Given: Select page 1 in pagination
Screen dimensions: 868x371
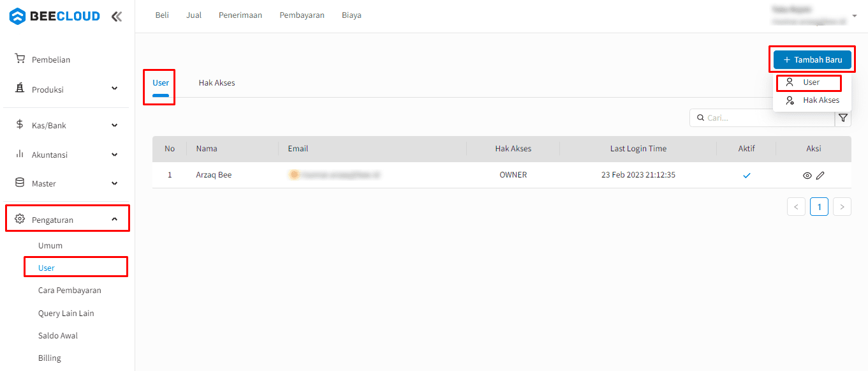Looking at the screenshot, I should click(819, 206).
